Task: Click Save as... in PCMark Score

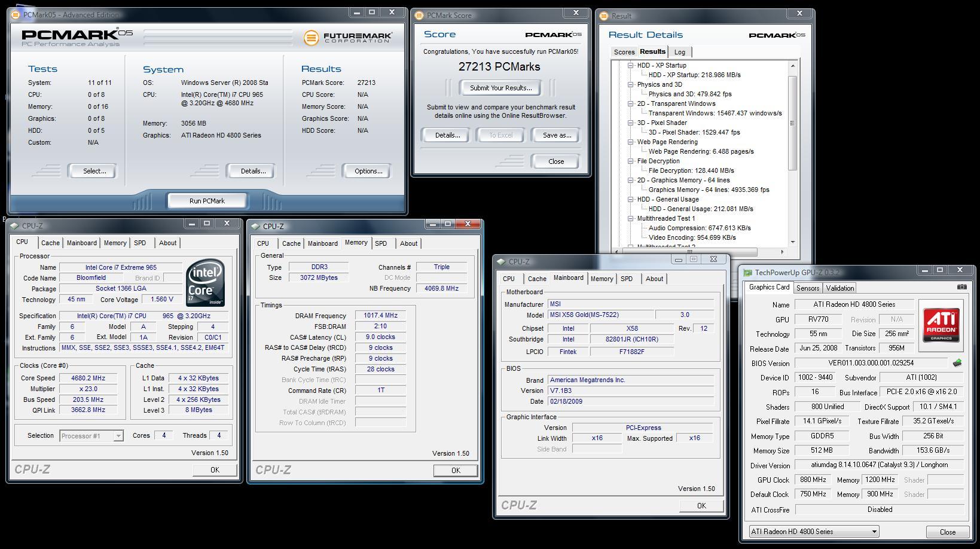Action: 557,135
